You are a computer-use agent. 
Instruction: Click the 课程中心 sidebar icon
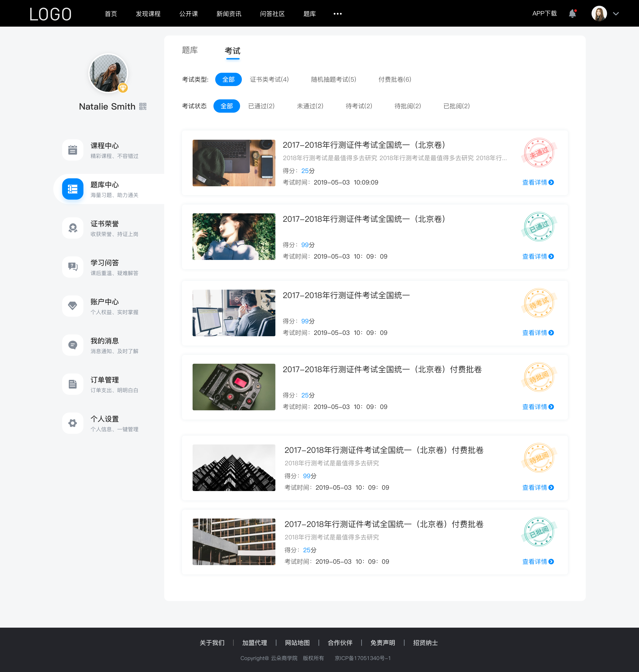click(x=72, y=149)
